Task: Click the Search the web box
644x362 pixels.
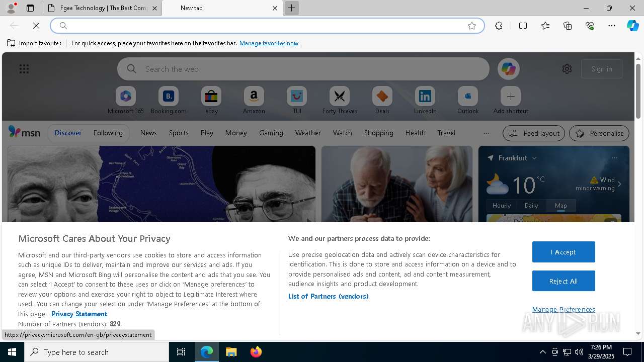Action: coord(303,69)
